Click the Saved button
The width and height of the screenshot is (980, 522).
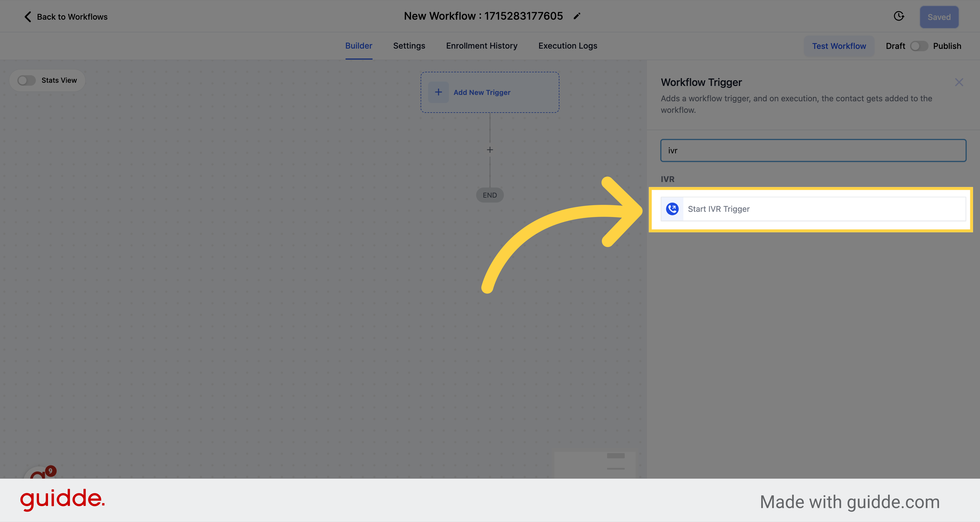click(x=939, y=17)
